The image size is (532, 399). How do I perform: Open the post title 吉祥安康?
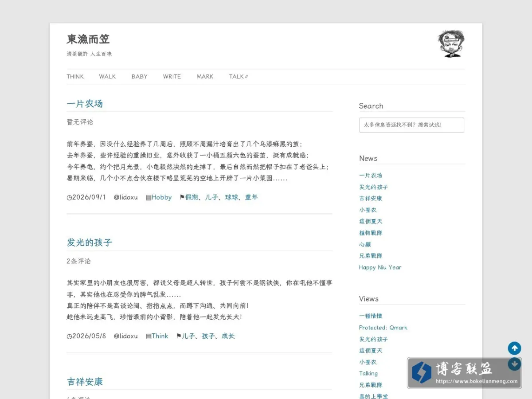(85, 382)
